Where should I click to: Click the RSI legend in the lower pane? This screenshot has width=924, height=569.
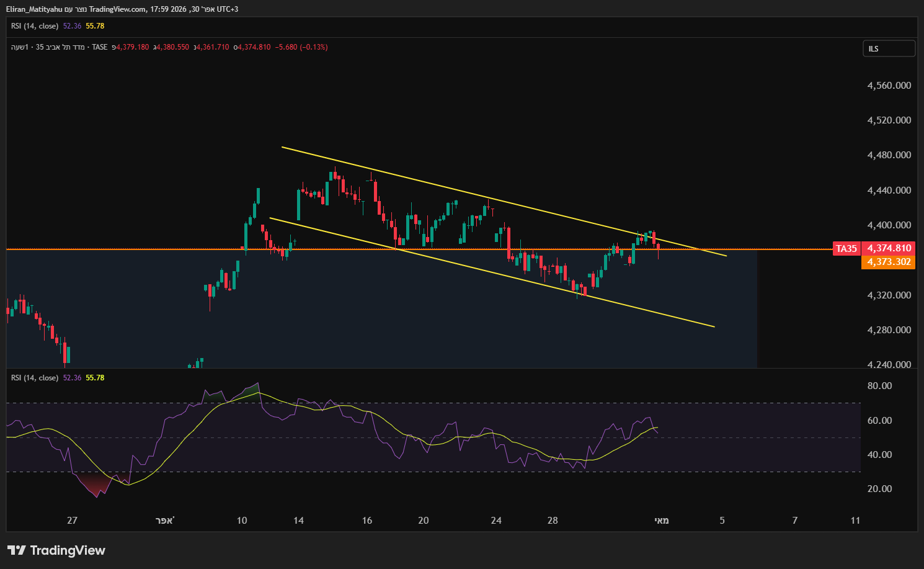click(35, 378)
